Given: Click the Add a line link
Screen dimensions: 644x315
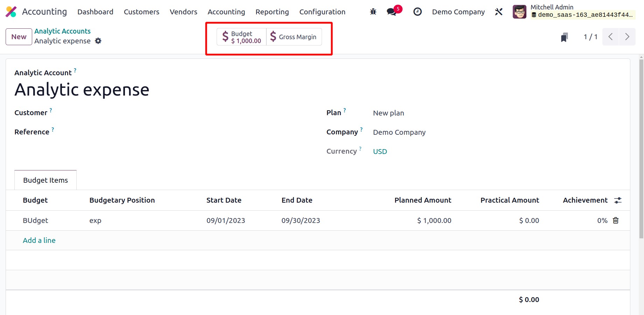Looking at the screenshot, I should (x=39, y=240).
